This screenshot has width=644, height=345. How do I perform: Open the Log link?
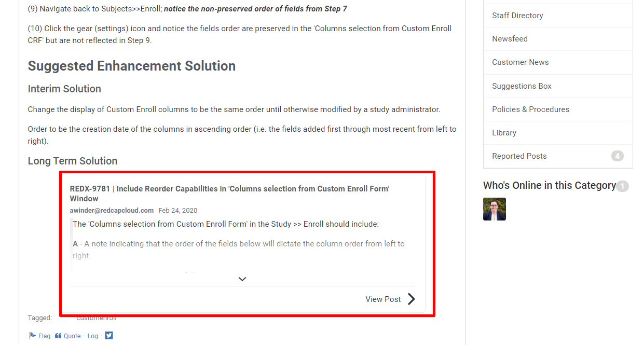tap(92, 336)
